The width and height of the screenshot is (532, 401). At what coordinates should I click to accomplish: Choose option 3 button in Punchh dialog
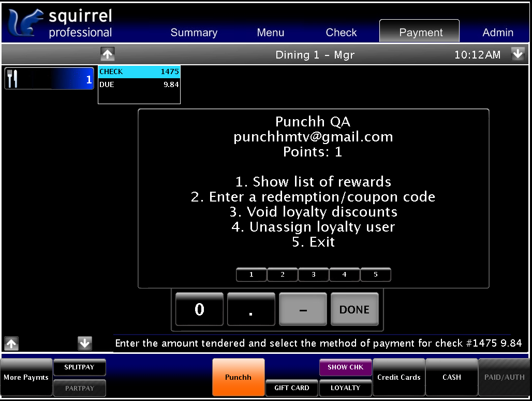pos(314,275)
